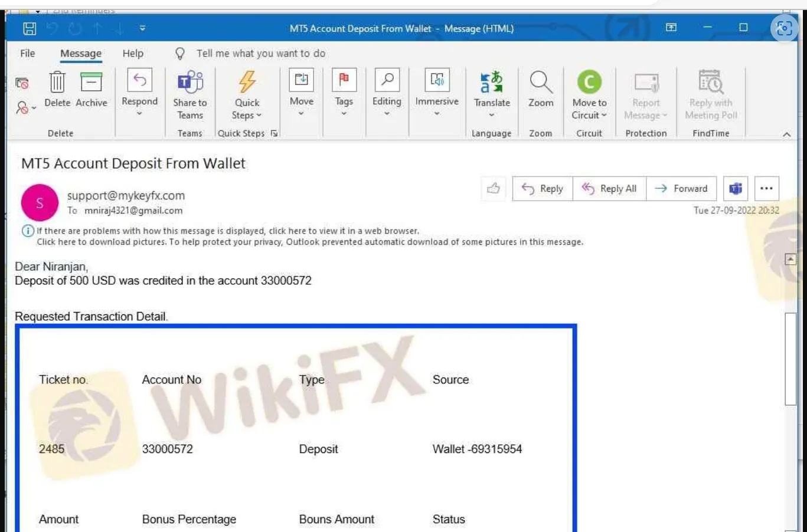Open the Customize Quick Access Toolbar dropdown
Screen dimensions: 807x532
[x=142, y=28]
